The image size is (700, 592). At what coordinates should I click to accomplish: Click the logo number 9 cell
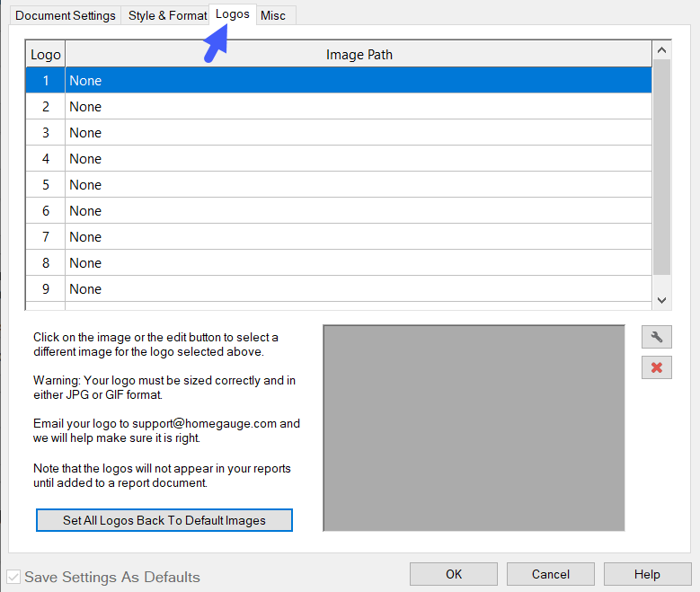click(46, 289)
